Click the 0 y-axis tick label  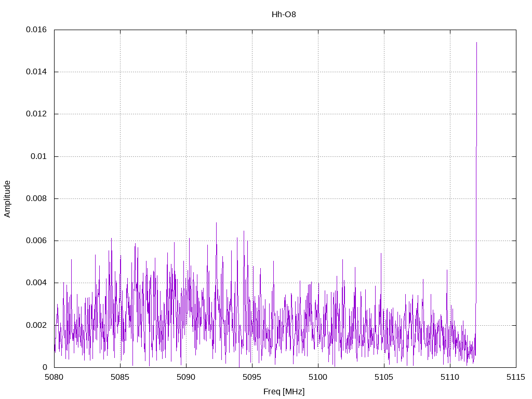(45, 367)
